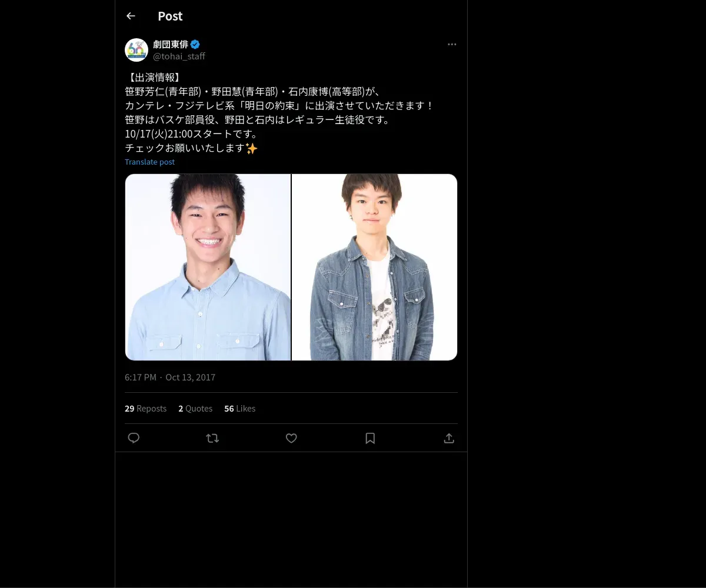
Task: Open the left photo of smiling man
Action: tap(208, 267)
